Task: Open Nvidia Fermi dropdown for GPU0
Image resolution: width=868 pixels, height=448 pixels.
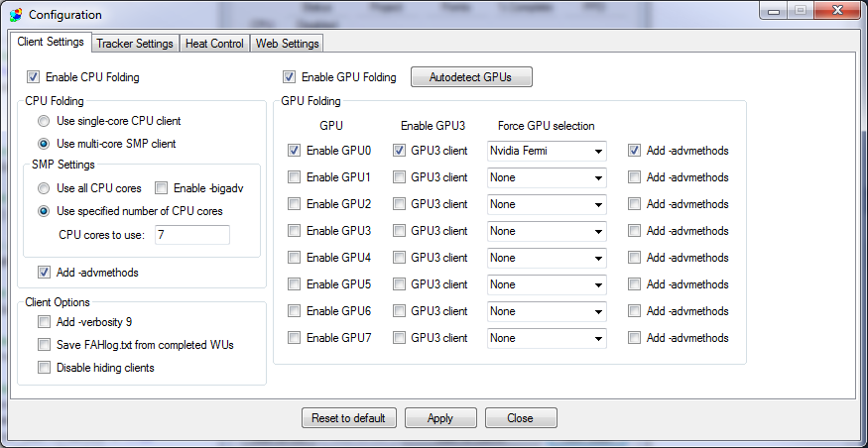Action: coord(547,151)
